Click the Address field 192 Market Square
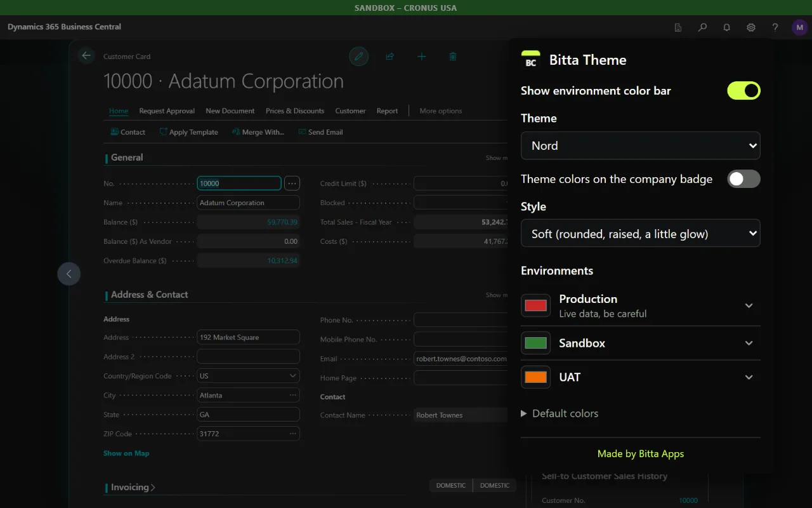Image resolution: width=812 pixels, height=508 pixels. (248, 337)
